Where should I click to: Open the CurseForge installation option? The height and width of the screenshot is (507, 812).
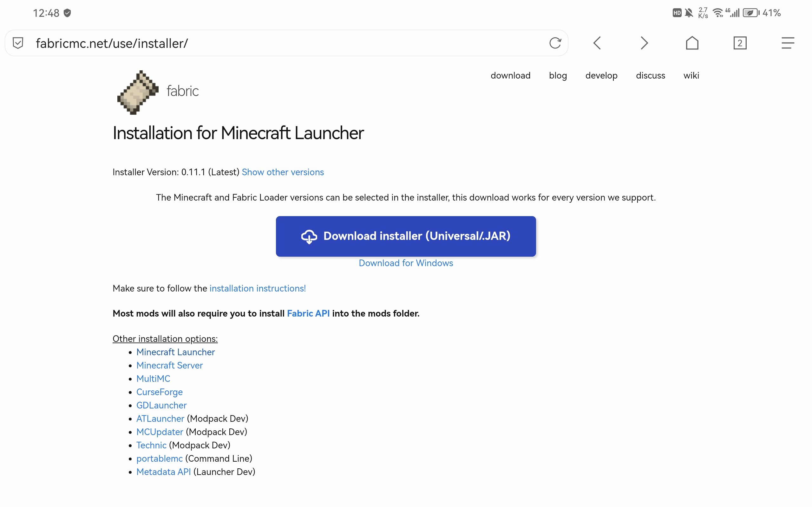coord(159,392)
